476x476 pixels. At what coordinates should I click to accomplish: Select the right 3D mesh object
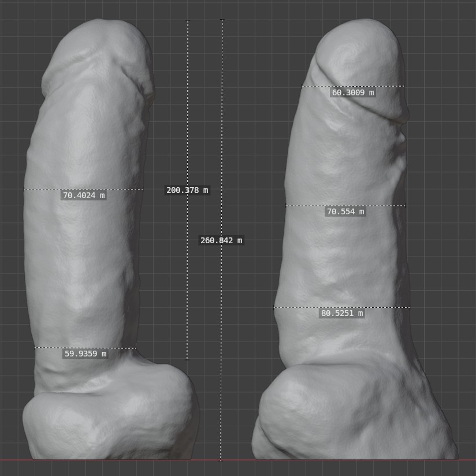click(347, 260)
